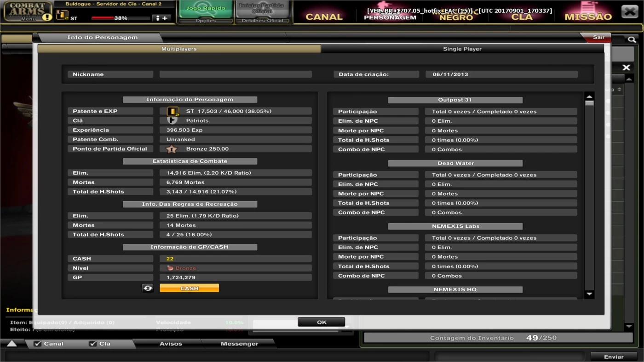Toggle the Clã chat checkbox
Viewport: 644px width, 362px height.
92,344
